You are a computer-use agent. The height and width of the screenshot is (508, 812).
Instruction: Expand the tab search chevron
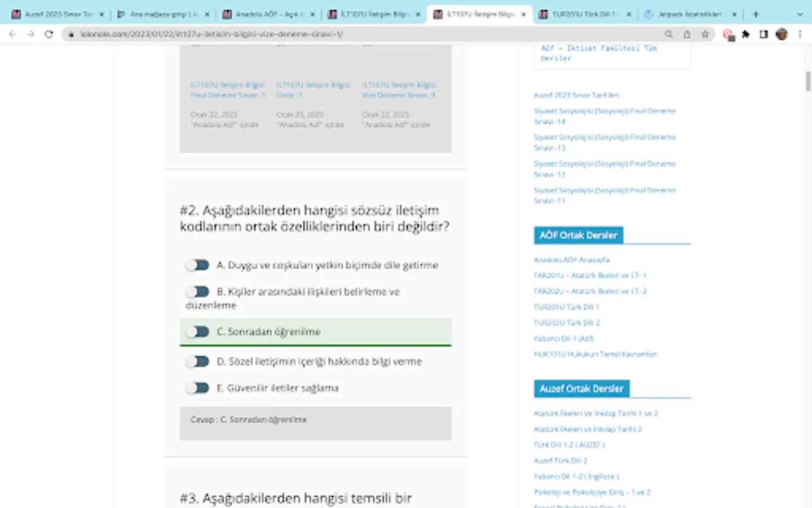click(800, 14)
